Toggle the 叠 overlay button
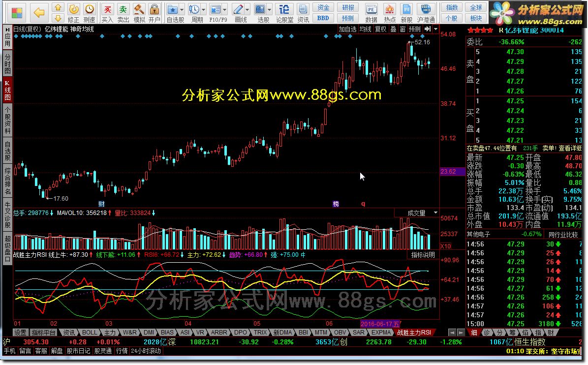Screen dimensions: 588x365 (x=393, y=29)
